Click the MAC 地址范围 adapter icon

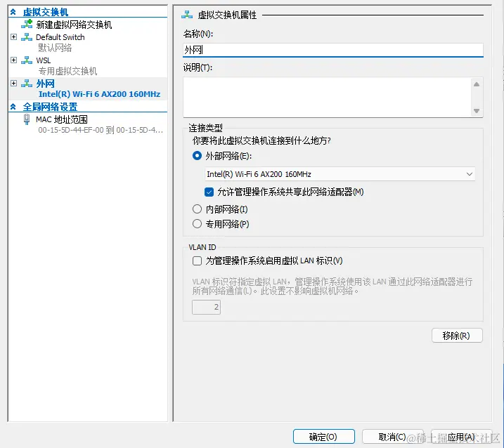(27, 119)
